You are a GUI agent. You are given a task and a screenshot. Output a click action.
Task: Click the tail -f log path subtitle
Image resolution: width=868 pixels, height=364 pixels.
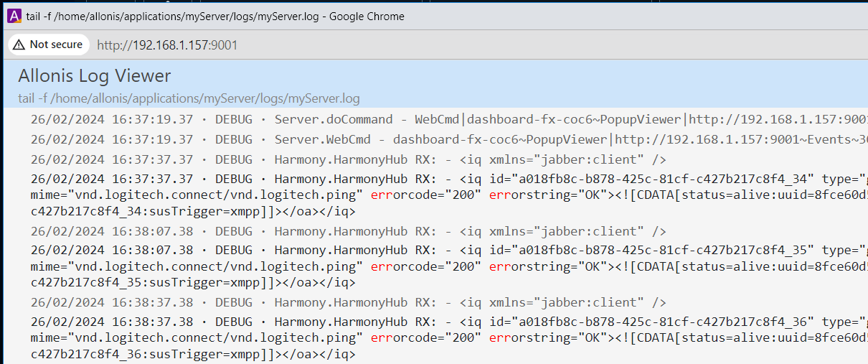pyautogui.click(x=189, y=98)
